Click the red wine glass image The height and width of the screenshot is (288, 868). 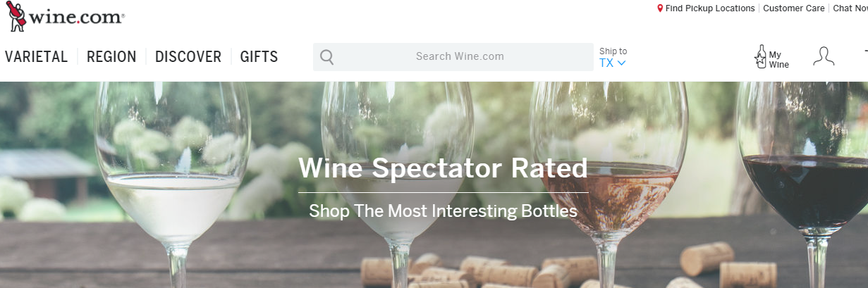pos(802,184)
